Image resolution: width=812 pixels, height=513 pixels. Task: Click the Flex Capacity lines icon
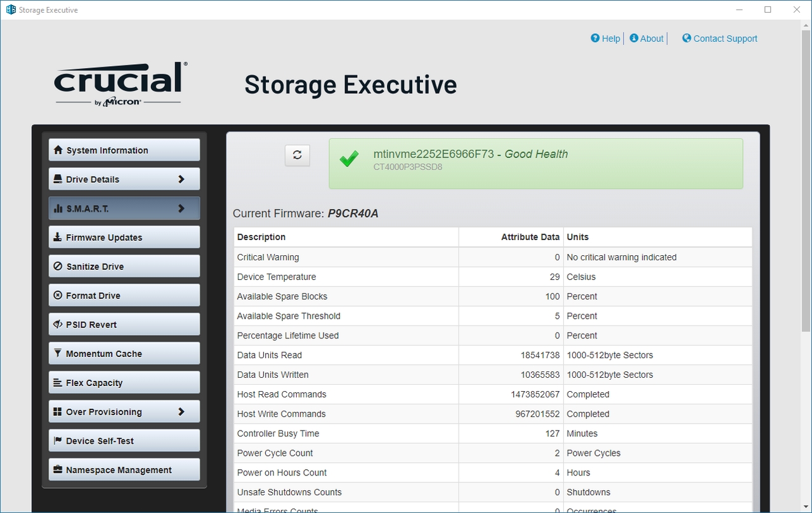pos(58,383)
